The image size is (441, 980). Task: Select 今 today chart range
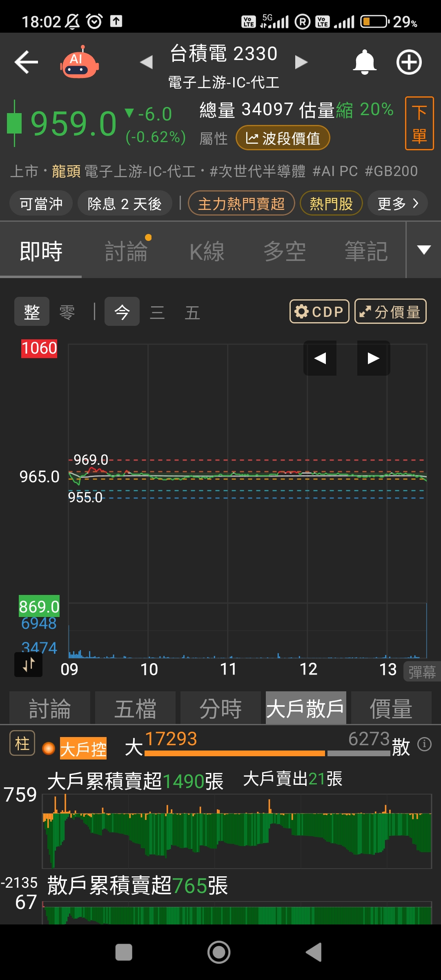tap(122, 312)
